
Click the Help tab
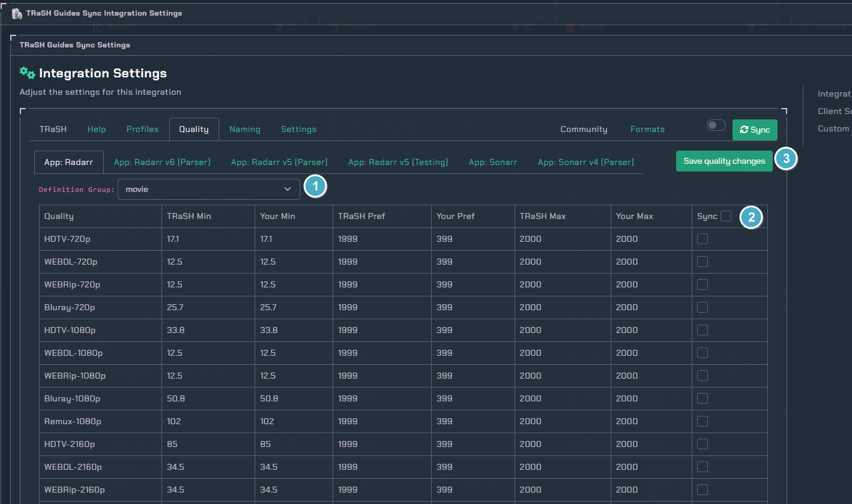[97, 130]
